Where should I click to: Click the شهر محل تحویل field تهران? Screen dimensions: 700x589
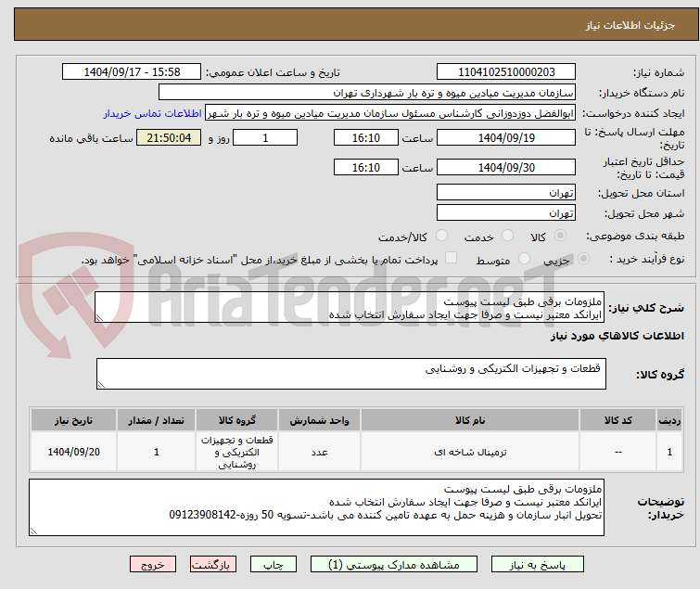click(506, 213)
